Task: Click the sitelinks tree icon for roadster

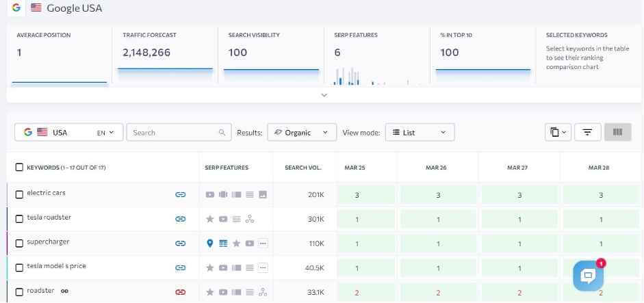Action: tap(263, 292)
